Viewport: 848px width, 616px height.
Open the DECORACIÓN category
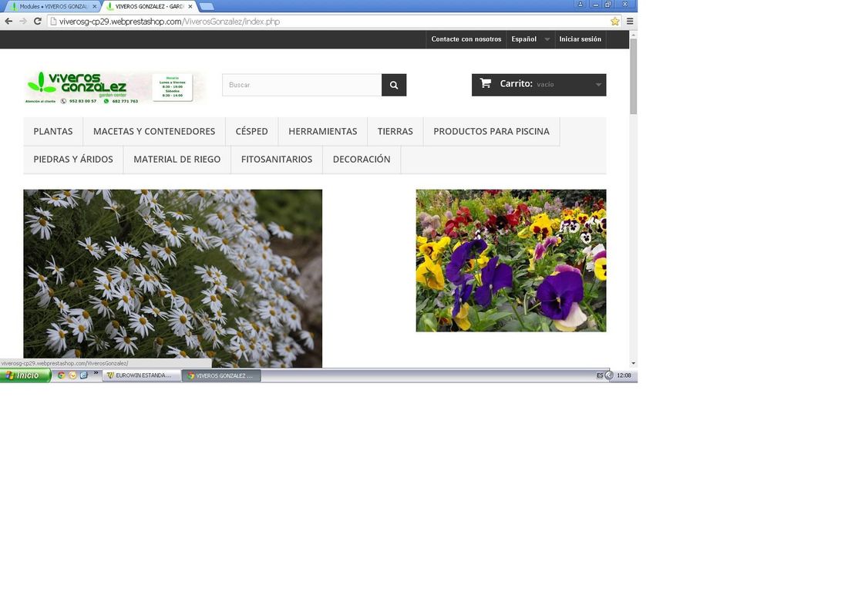(x=362, y=160)
